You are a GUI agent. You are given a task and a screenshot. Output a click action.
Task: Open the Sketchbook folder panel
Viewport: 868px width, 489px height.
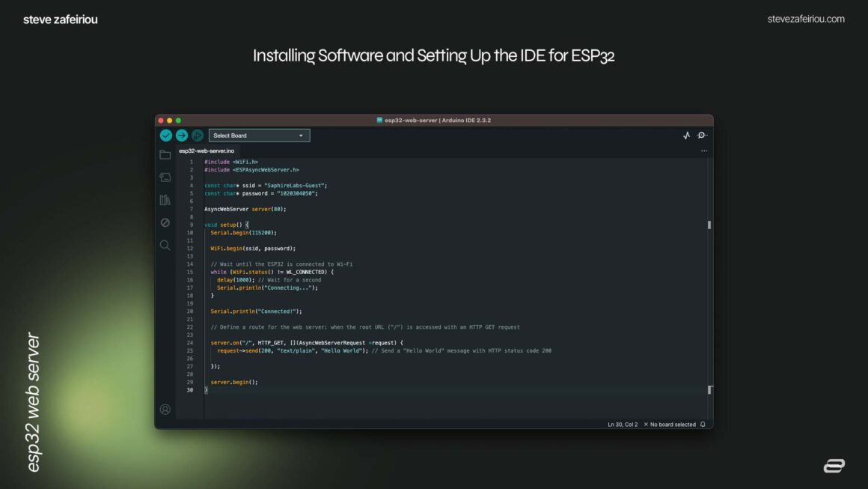coord(165,155)
